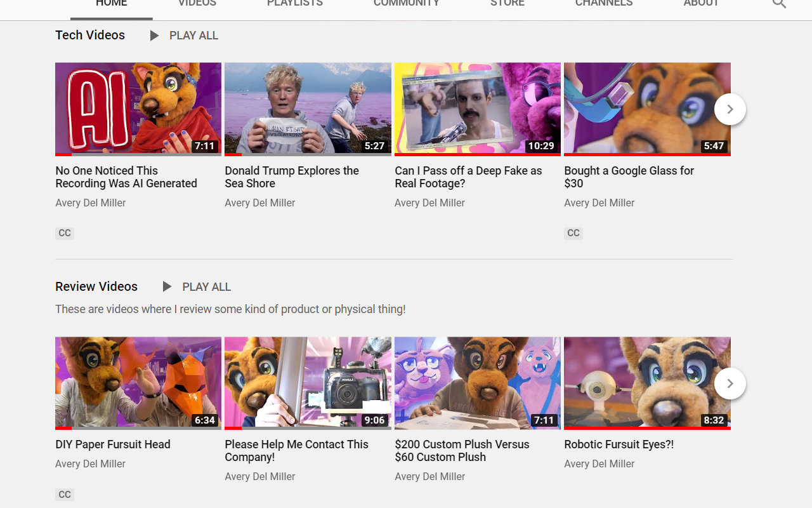Click the 5:27 duration badge
Screen dimensions: 812x508
click(x=374, y=146)
